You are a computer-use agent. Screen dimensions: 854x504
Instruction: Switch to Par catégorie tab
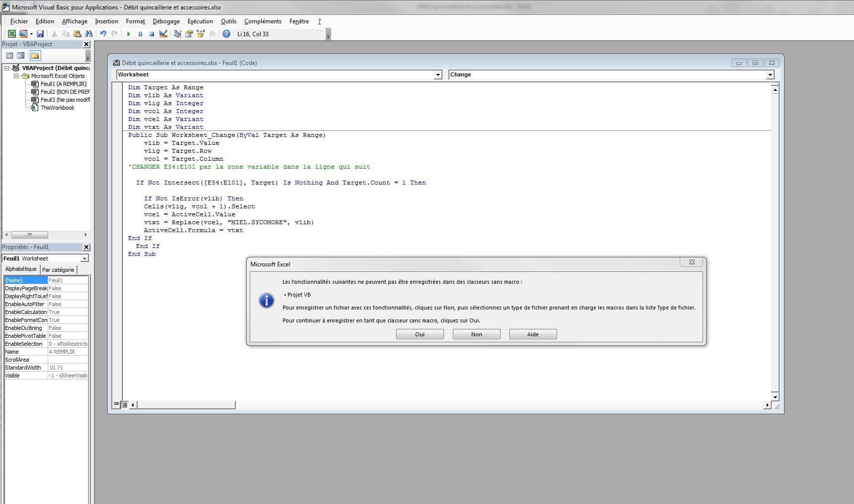tap(58, 270)
